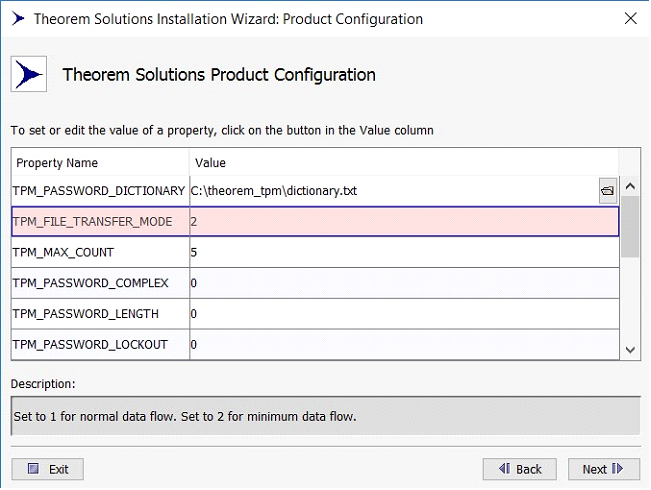This screenshot has height=490, width=651.
Task: Close the Installation Wizard window
Action: [x=630, y=19]
